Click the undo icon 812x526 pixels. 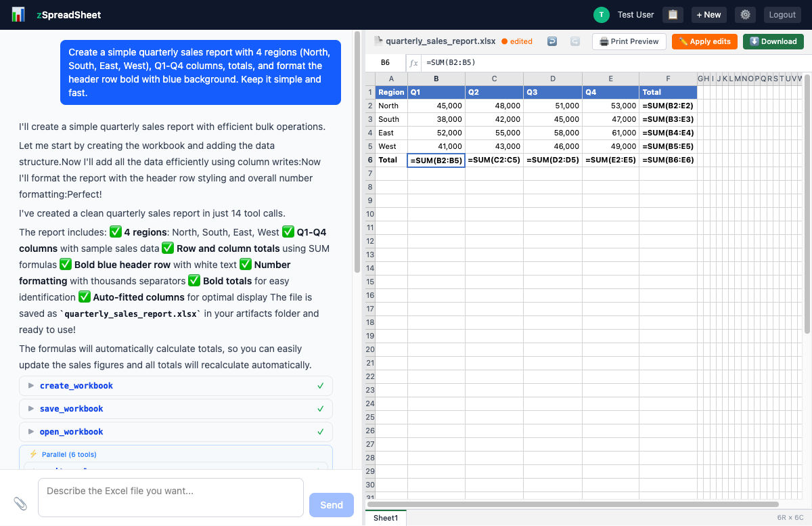tap(551, 41)
